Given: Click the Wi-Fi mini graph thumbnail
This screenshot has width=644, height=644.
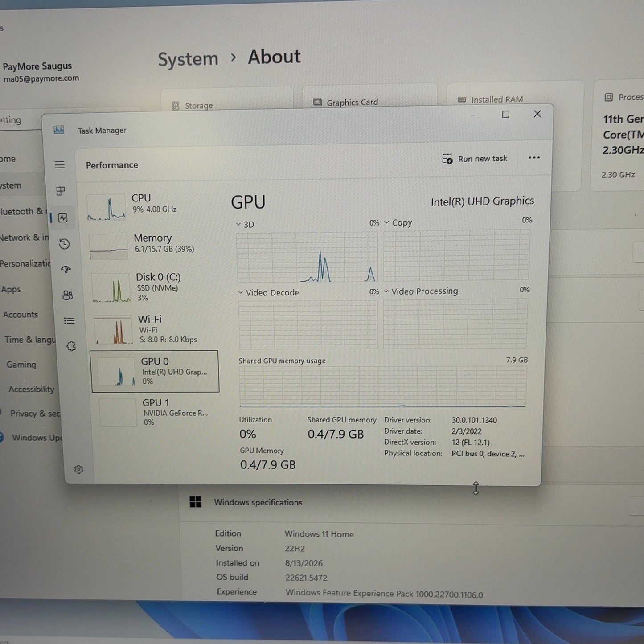Looking at the screenshot, I should [x=113, y=330].
